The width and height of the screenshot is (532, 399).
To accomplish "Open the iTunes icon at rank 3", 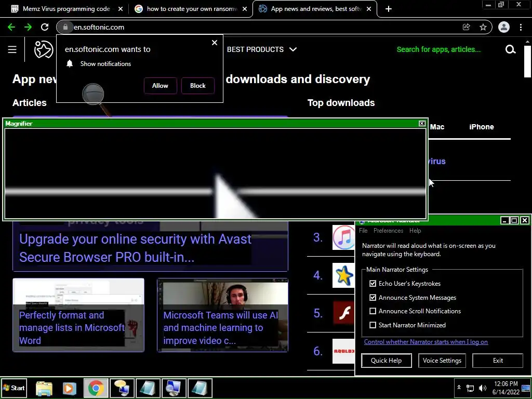I will 344,237.
